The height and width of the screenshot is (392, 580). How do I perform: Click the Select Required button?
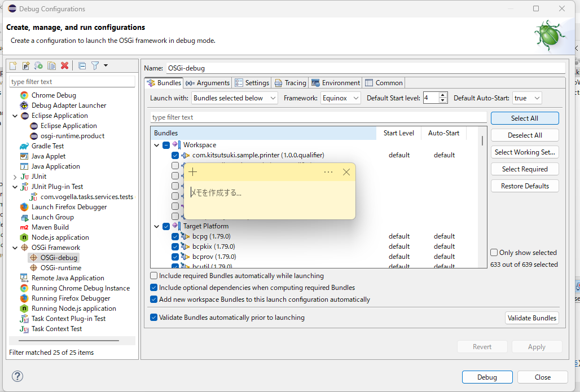tap(525, 169)
